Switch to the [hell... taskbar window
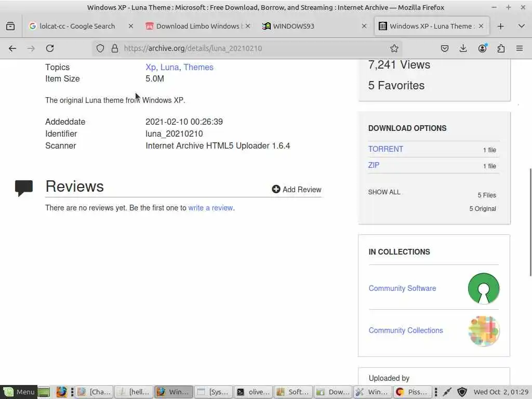 pyautogui.click(x=134, y=392)
